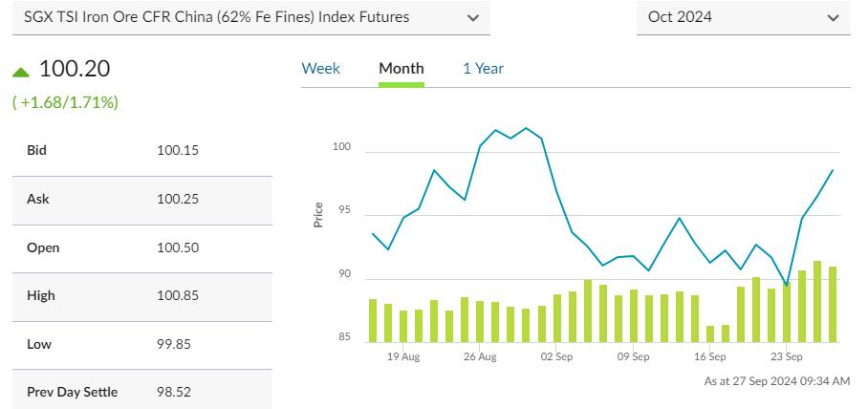Select the Month chart tab
The height and width of the screenshot is (409, 868).
click(x=401, y=69)
